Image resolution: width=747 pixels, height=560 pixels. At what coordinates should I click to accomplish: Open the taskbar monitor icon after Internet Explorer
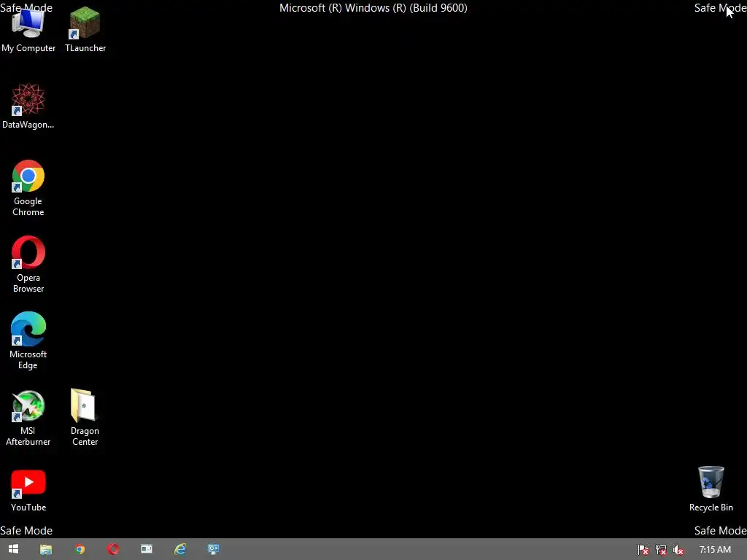214,550
